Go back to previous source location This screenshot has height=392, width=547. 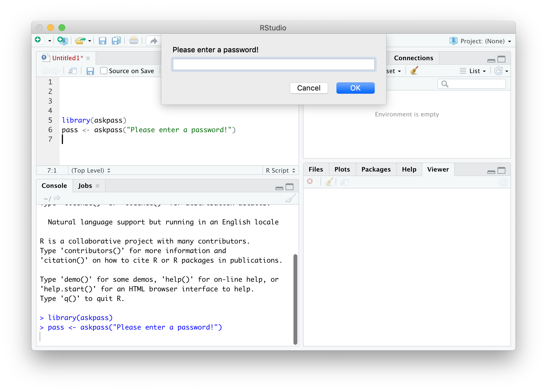pos(46,71)
